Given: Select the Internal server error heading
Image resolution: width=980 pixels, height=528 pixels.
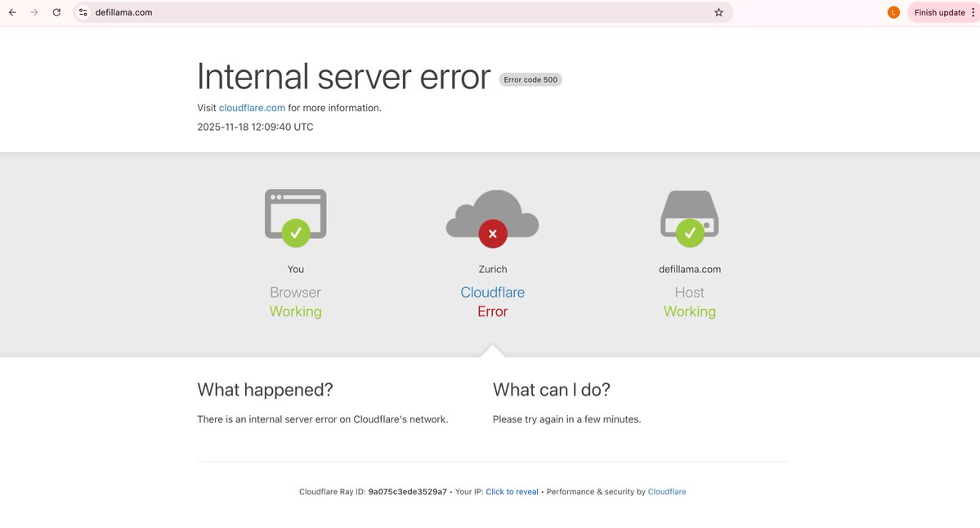Looking at the screenshot, I should 344,77.
